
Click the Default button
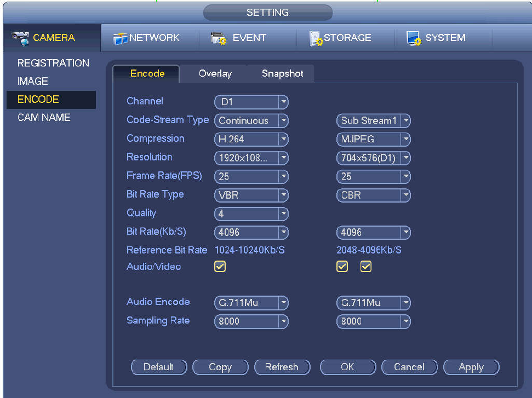tap(159, 367)
